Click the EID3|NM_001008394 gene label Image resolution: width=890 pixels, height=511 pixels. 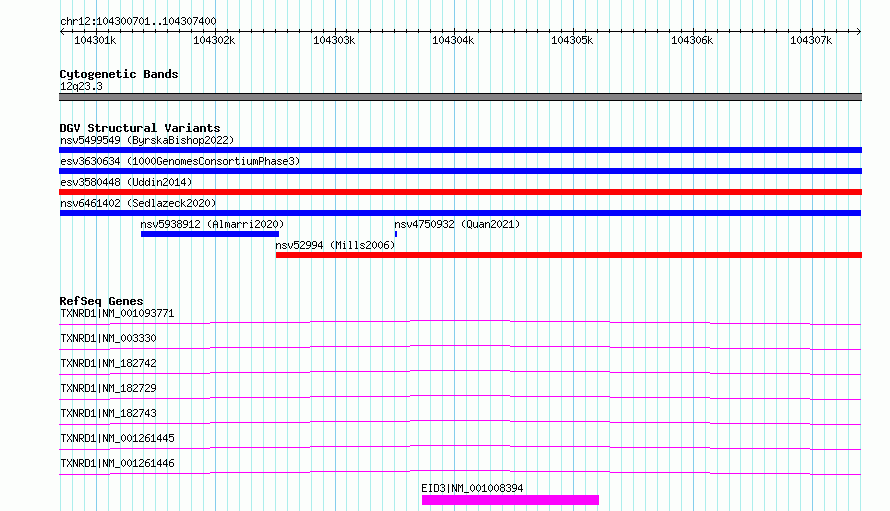pos(472,488)
